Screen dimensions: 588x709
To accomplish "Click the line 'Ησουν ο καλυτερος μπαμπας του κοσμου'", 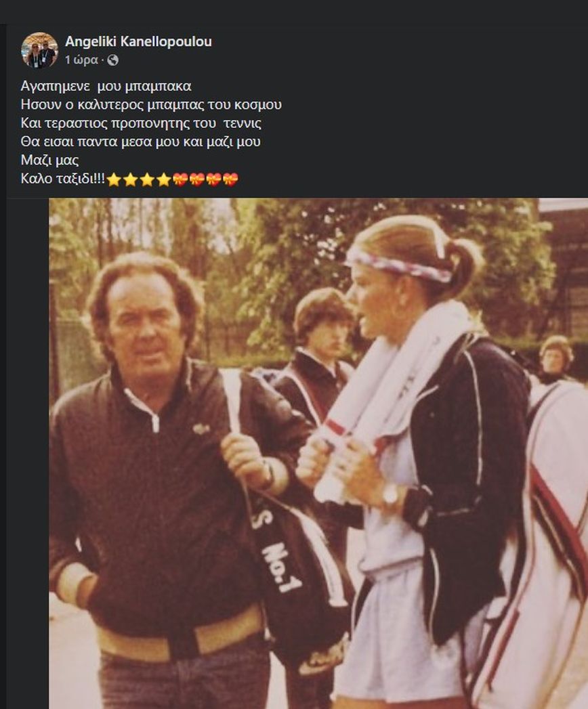I will (x=151, y=104).
